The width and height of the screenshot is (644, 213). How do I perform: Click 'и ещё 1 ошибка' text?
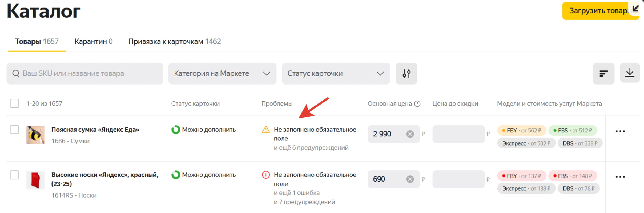[x=297, y=193]
